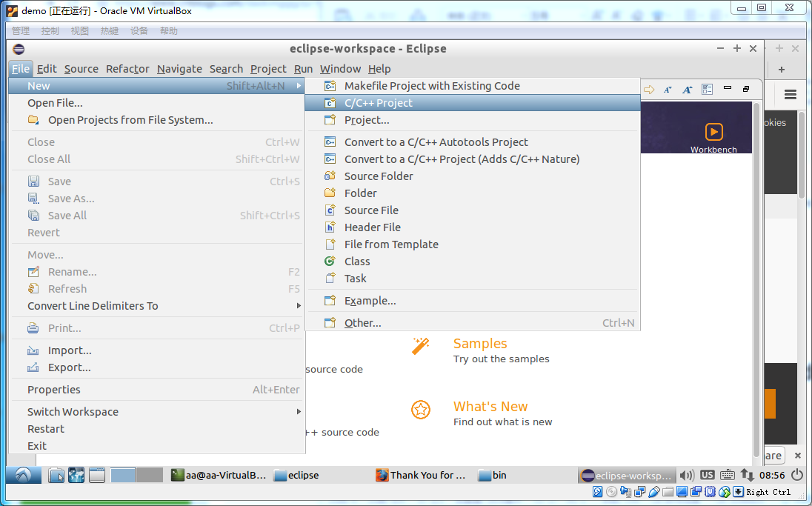Image resolution: width=812 pixels, height=506 pixels.
Task: Open the Edit menu
Action: point(47,68)
